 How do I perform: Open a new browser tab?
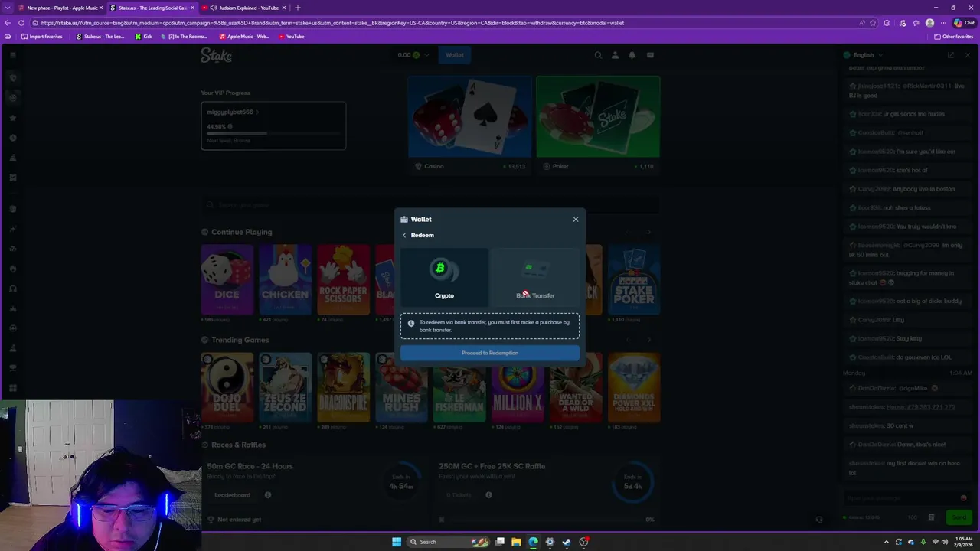298,8
